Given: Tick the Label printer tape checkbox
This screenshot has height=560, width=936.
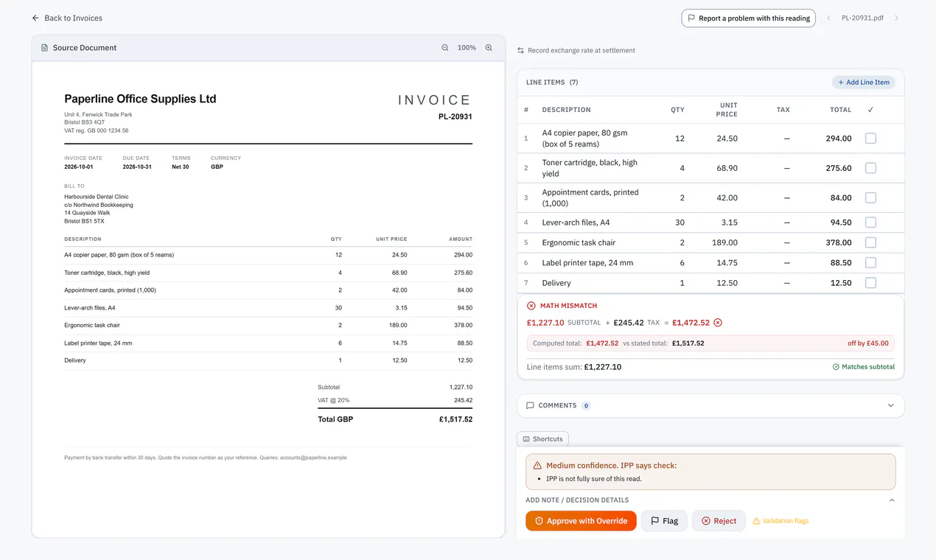Looking at the screenshot, I should (870, 262).
